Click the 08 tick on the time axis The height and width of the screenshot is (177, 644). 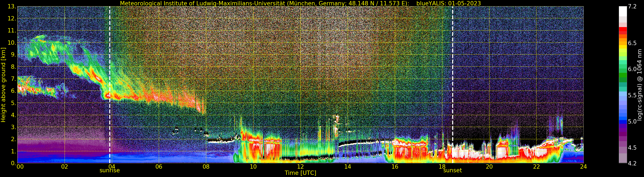coord(206,167)
